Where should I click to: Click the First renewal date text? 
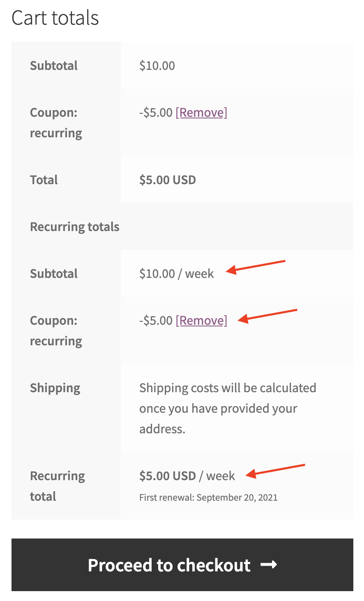(x=208, y=498)
